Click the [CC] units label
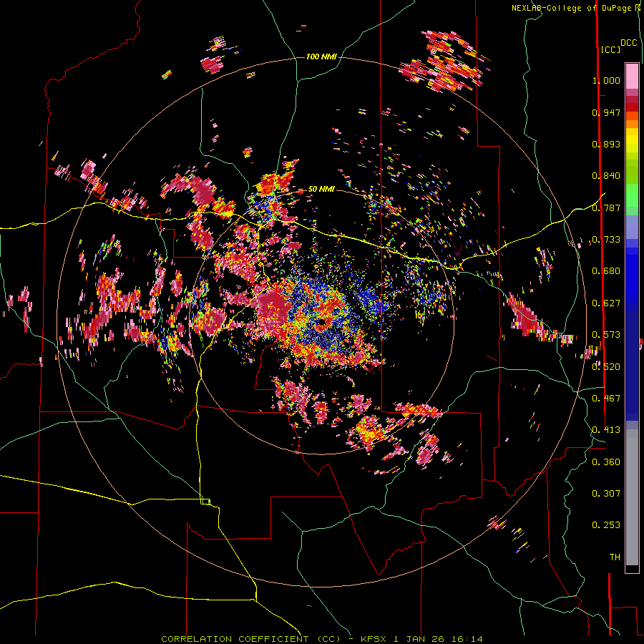Screen dimensions: 644x644 click(x=610, y=49)
